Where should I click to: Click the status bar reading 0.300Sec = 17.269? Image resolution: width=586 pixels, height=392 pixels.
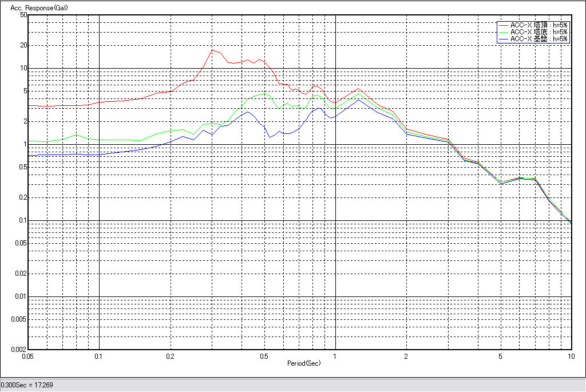pyautogui.click(x=27, y=385)
